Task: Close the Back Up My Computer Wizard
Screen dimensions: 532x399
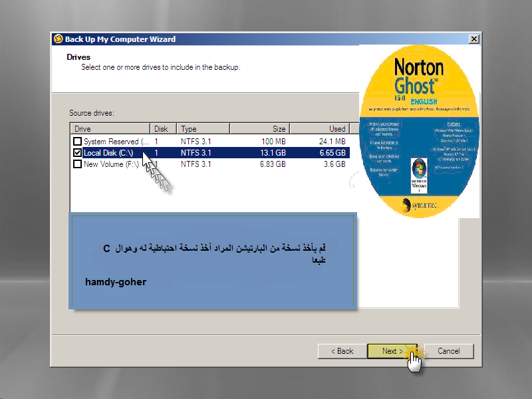Action: tap(474, 39)
